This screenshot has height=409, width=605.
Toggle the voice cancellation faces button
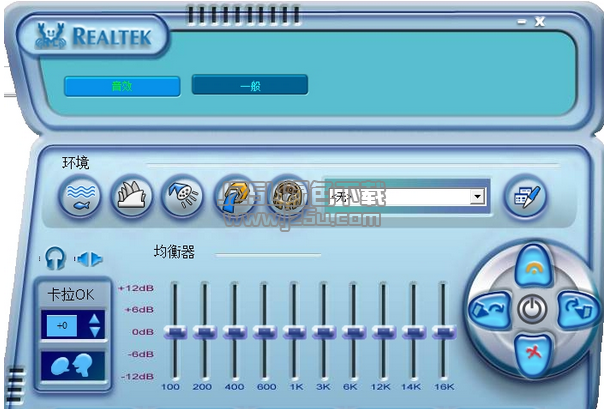click(73, 365)
